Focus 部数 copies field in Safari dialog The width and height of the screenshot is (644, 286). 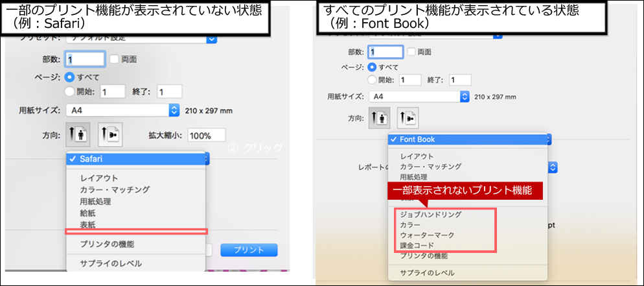[85, 59]
